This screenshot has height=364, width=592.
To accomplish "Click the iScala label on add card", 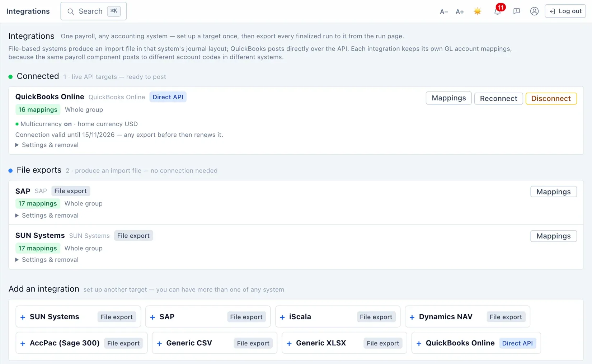I will click(300, 317).
